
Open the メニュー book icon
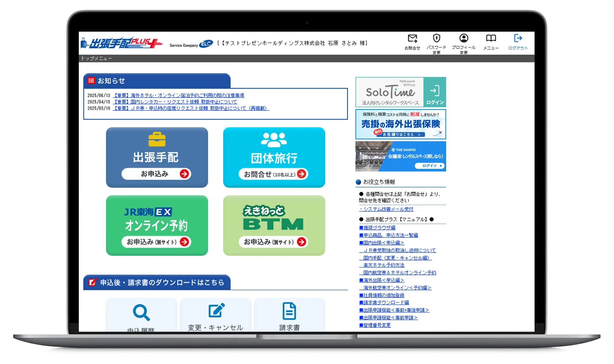tap(491, 38)
